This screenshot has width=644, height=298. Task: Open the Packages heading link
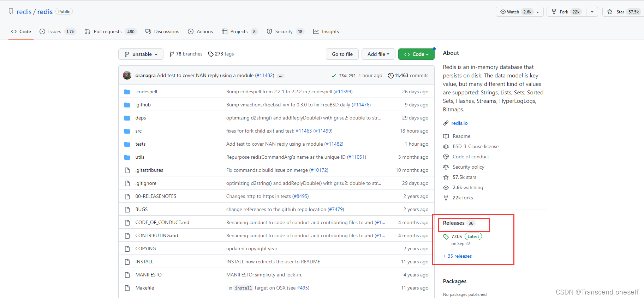point(455,281)
